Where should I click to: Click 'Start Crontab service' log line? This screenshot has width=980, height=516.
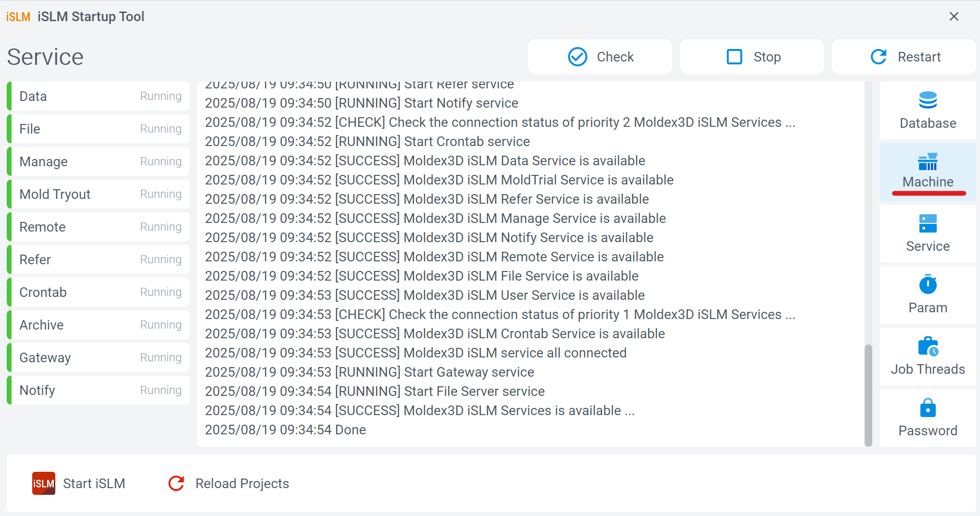pos(367,141)
